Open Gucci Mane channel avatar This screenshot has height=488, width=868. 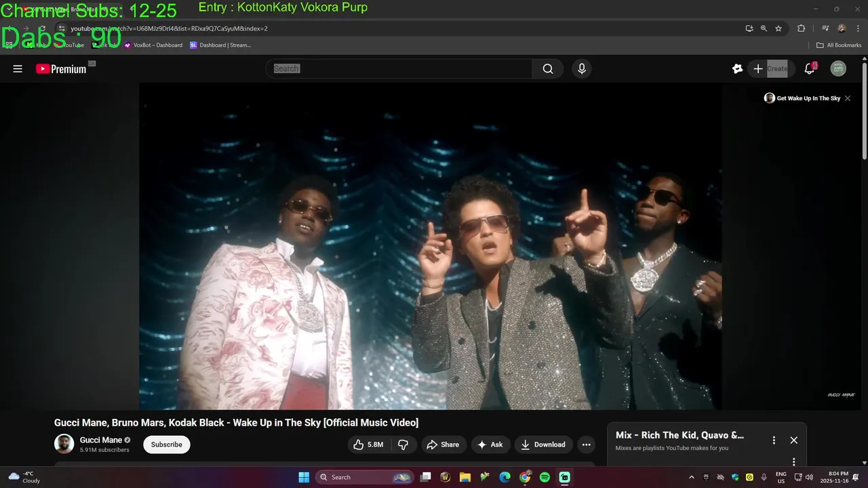(64, 444)
